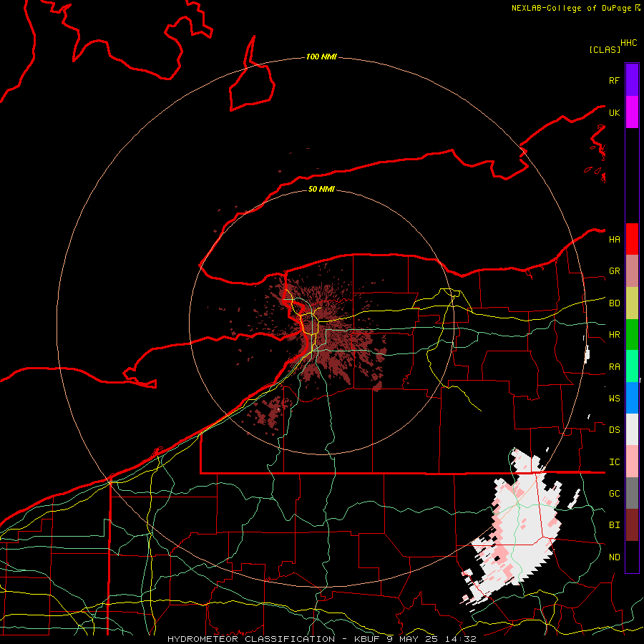Screen dimensions: 644x644
Task: Pick the DS white legend swatch
Action: (632, 429)
